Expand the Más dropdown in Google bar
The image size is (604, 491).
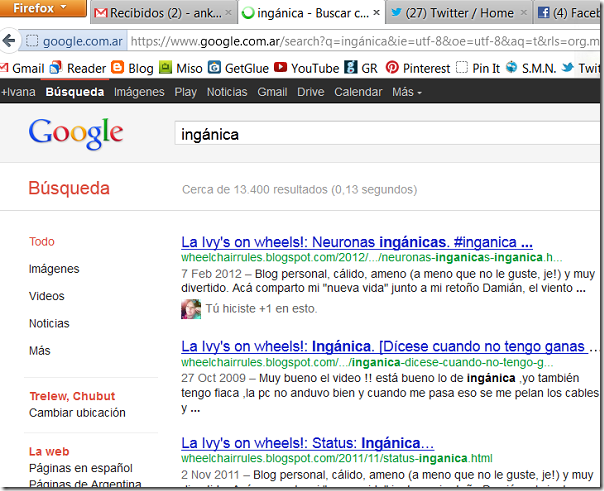[x=407, y=92]
